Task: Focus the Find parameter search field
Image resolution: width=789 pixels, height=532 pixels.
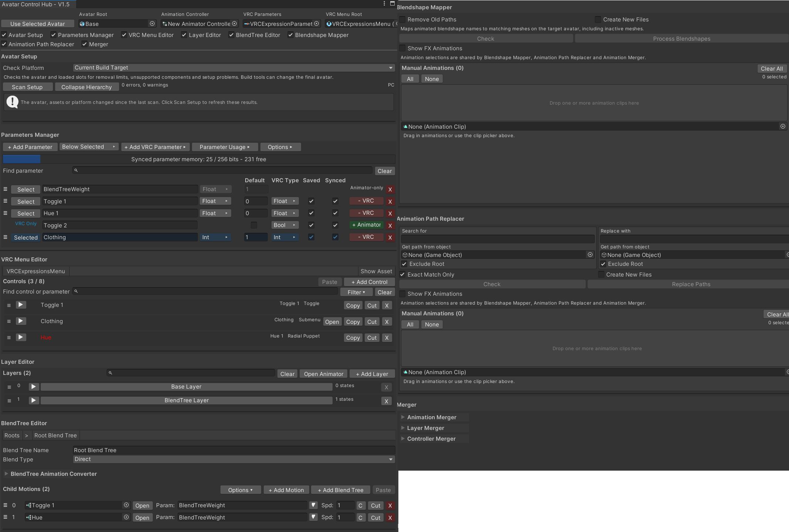Action: 222,170
